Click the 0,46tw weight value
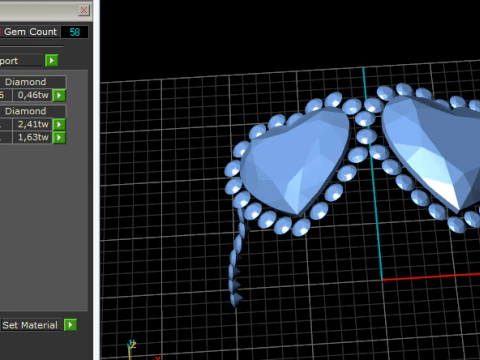 [33, 95]
